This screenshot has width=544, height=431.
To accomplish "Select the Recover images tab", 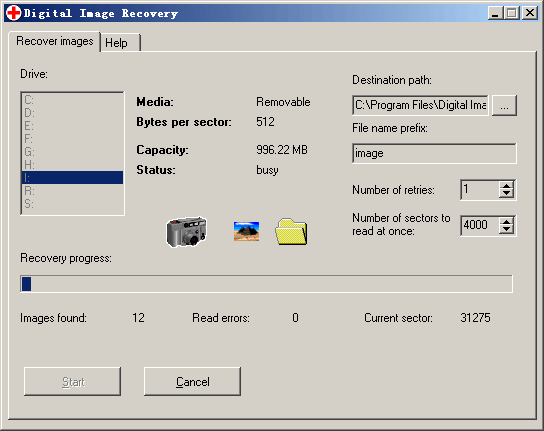I will point(54,41).
